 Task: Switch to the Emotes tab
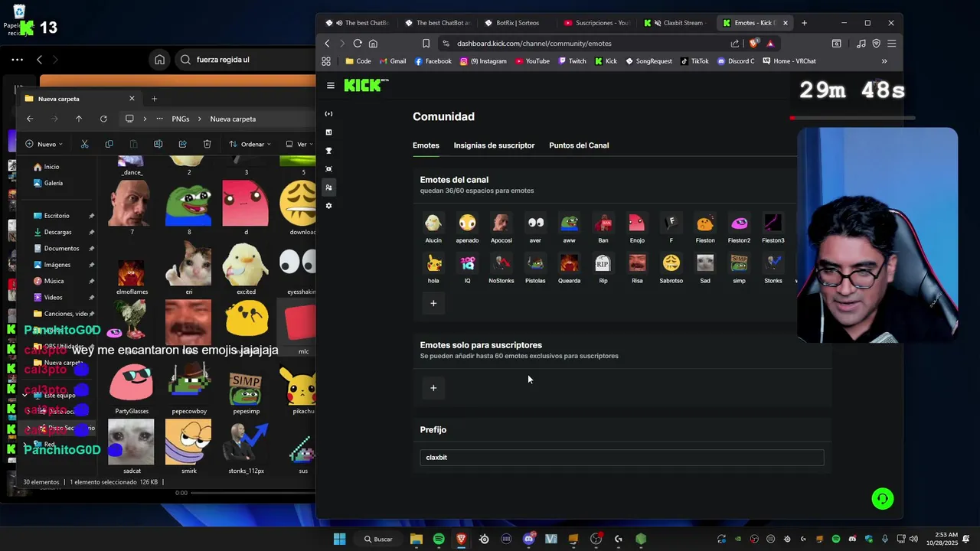426,145
